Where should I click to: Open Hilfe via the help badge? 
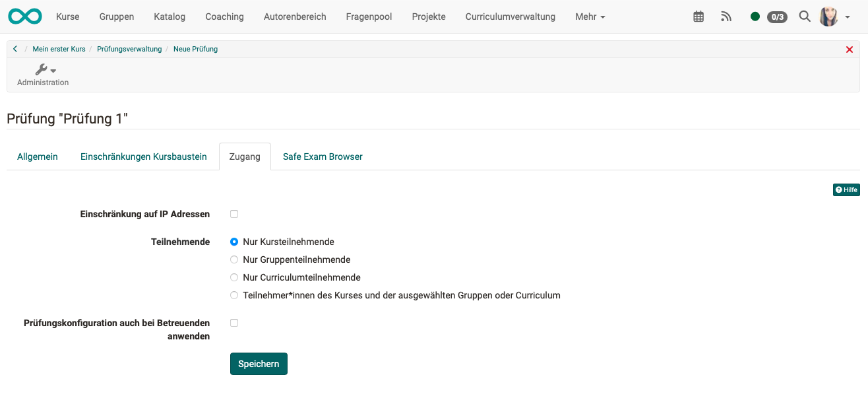click(x=846, y=190)
